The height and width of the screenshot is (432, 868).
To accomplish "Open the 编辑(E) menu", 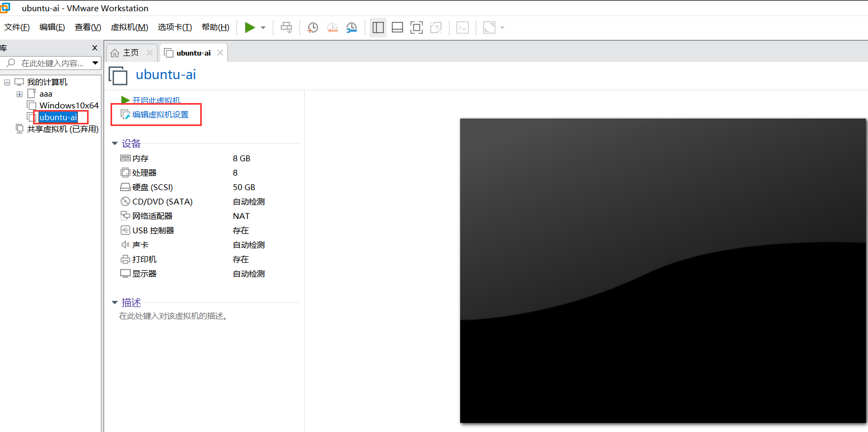I will click(x=52, y=27).
